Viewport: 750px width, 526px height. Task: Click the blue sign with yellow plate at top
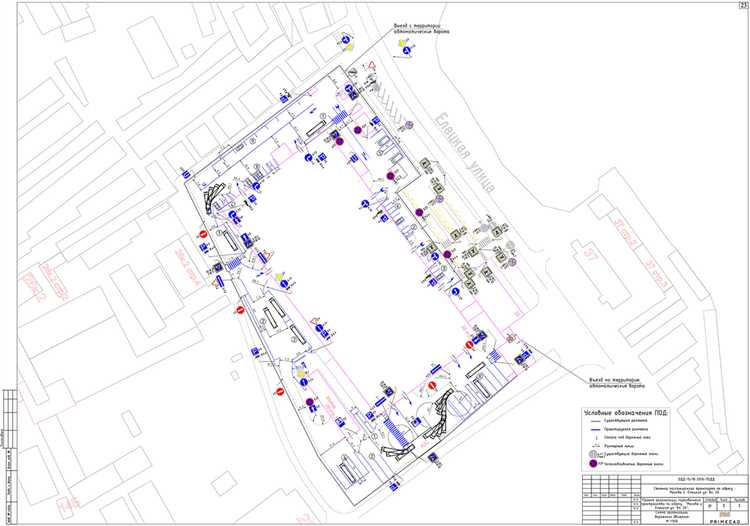pos(344,41)
